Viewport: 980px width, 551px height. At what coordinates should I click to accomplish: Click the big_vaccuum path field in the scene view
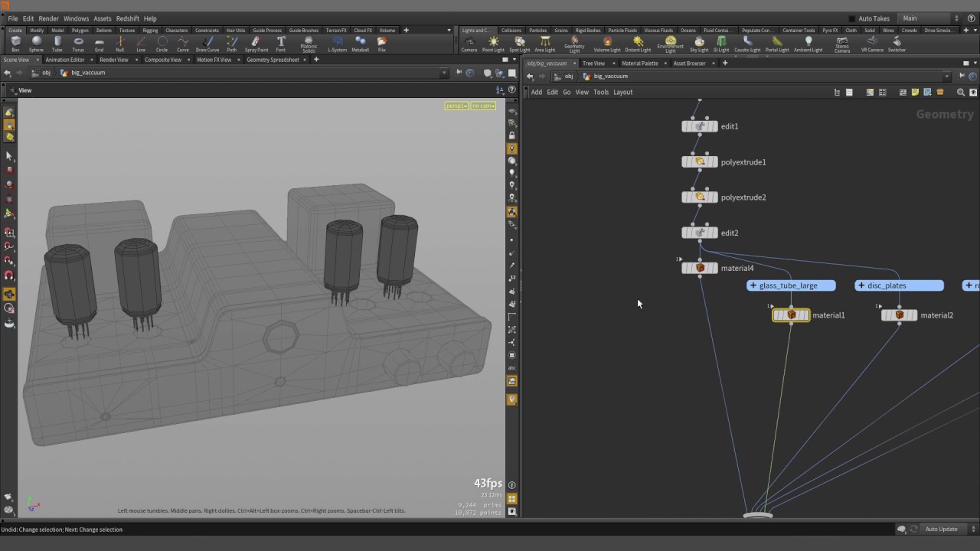[x=88, y=73]
